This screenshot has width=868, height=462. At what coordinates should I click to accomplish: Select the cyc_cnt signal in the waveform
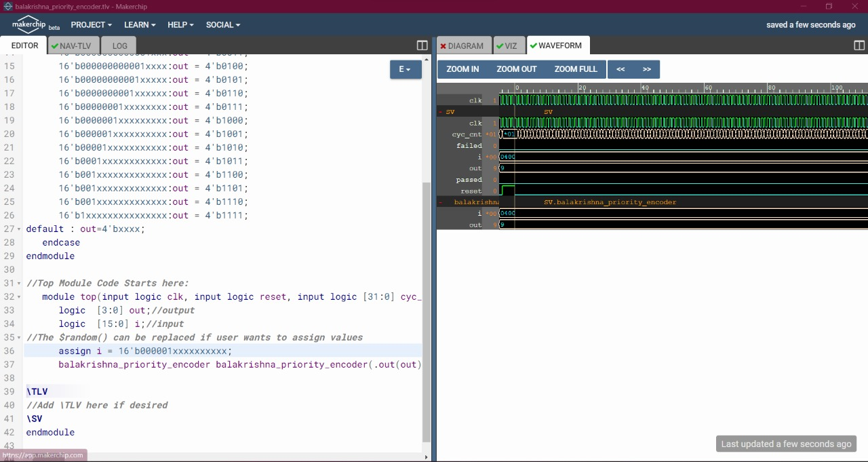pos(466,134)
